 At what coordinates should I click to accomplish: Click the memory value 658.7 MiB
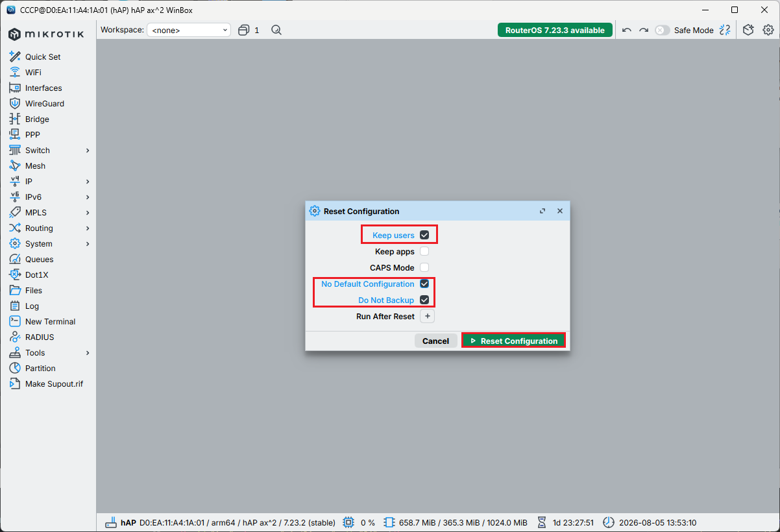[x=417, y=522]
